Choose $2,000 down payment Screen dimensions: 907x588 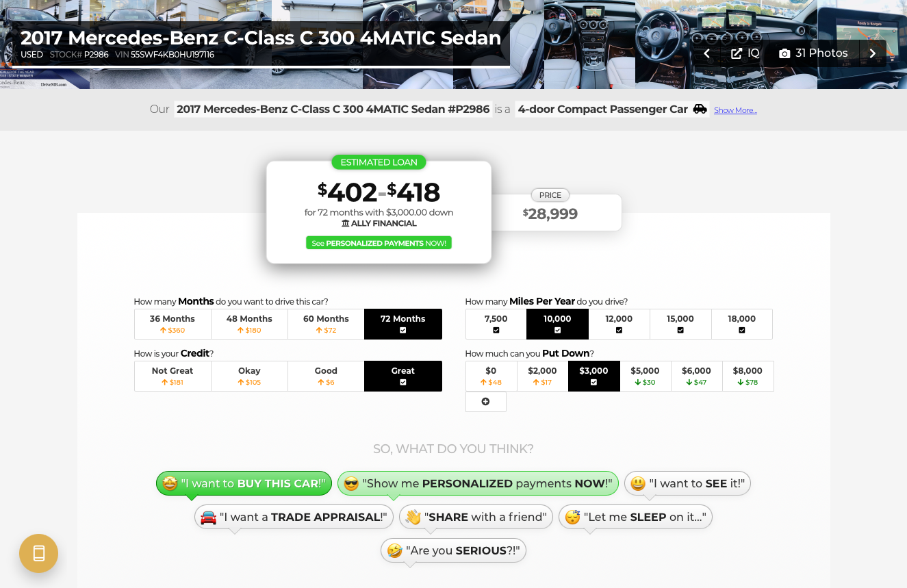tap(542, 376)
